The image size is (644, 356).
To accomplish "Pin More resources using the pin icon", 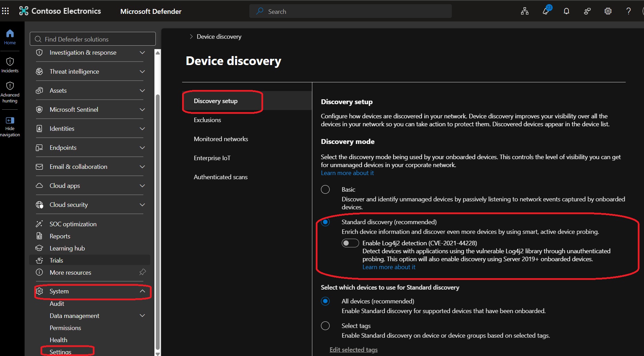I will (x=142, y=272).
